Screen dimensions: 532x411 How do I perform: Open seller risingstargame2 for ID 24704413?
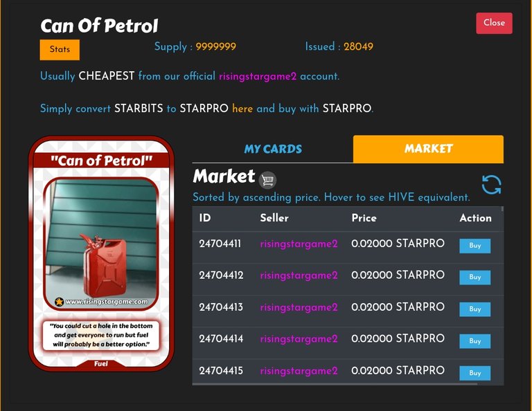pos(299,307)
